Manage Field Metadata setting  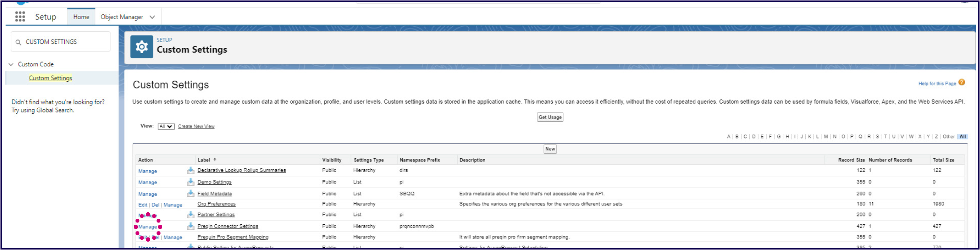(x=148, y=194)
